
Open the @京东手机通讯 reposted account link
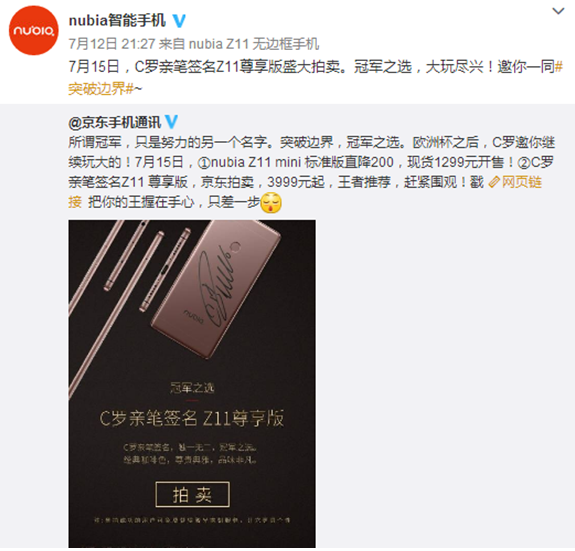coord(114,122)
